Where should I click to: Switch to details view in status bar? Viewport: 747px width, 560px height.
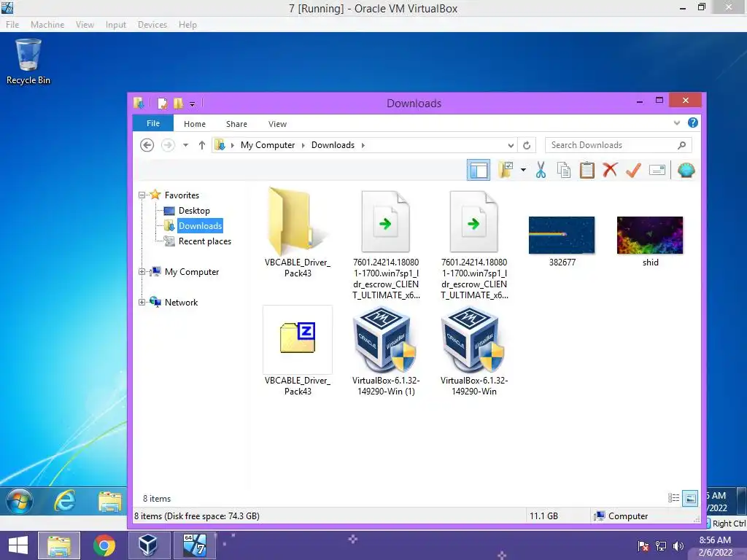tap(673, 498)
